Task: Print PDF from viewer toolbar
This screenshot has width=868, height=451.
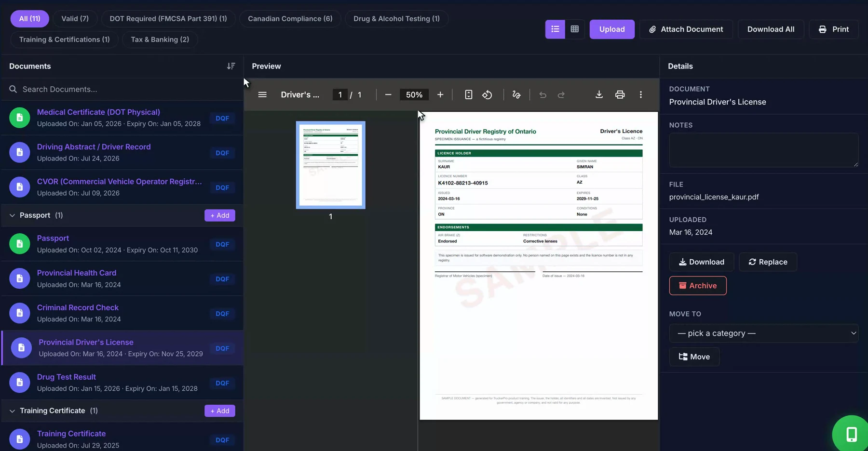Action: 620,95
